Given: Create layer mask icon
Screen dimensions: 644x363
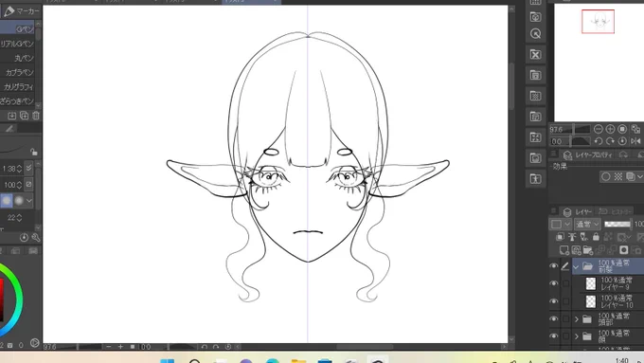Looking at the screenshot, I should (623, 250).
